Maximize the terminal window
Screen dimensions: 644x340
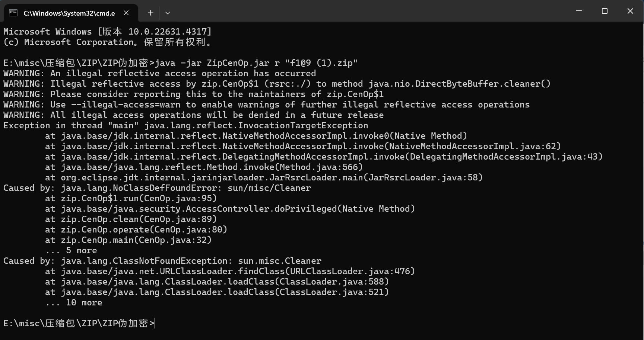(x=605, y=11)
